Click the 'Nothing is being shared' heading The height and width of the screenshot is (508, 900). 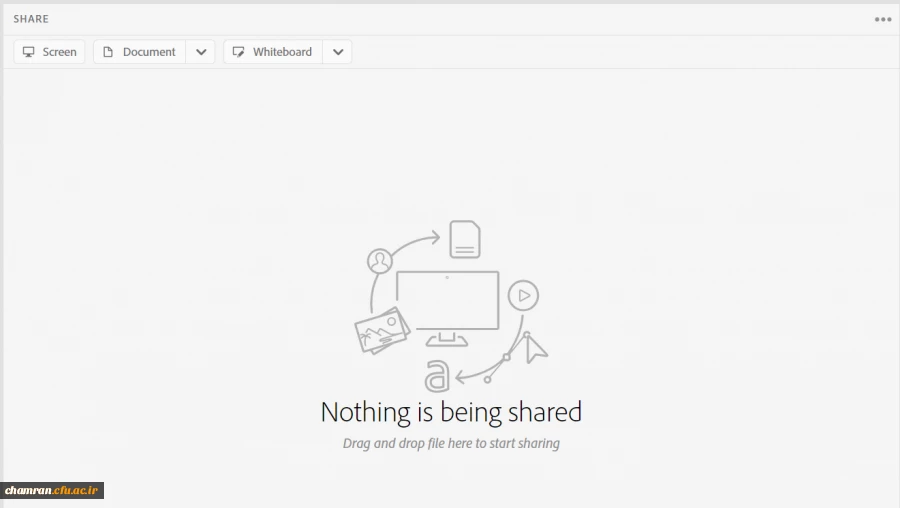(451, 412)
